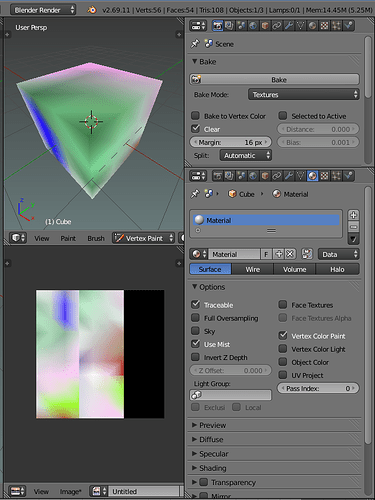The height and width of the screenshot is (500, 375).
Task: Open the Object tab in the Bake properties editor
Action: pos(265,26)
